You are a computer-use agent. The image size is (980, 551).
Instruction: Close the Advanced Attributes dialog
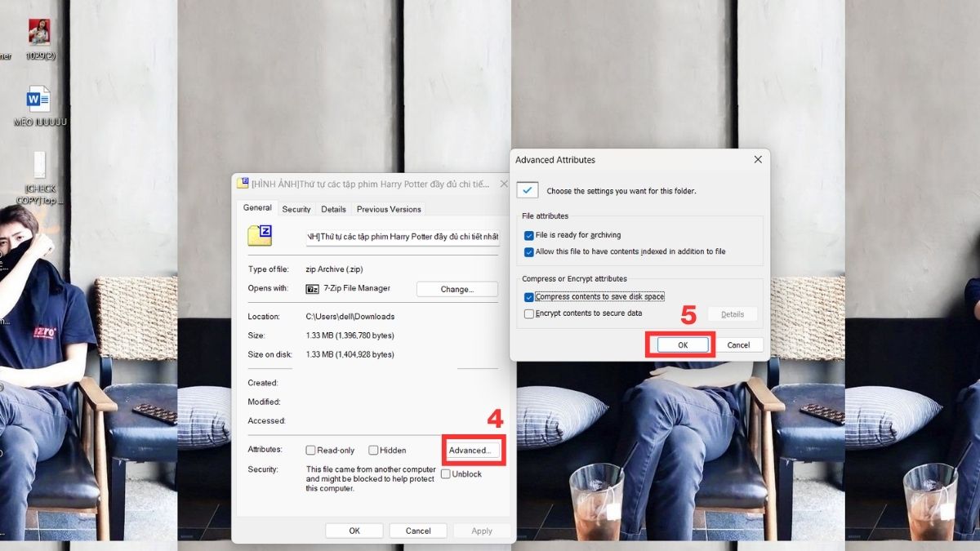(758, 160)
